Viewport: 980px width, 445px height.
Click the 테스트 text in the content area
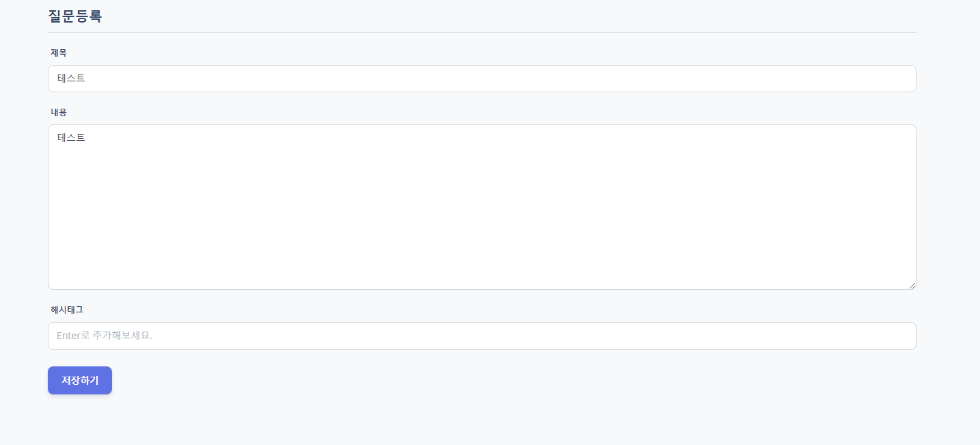[71, 137]
